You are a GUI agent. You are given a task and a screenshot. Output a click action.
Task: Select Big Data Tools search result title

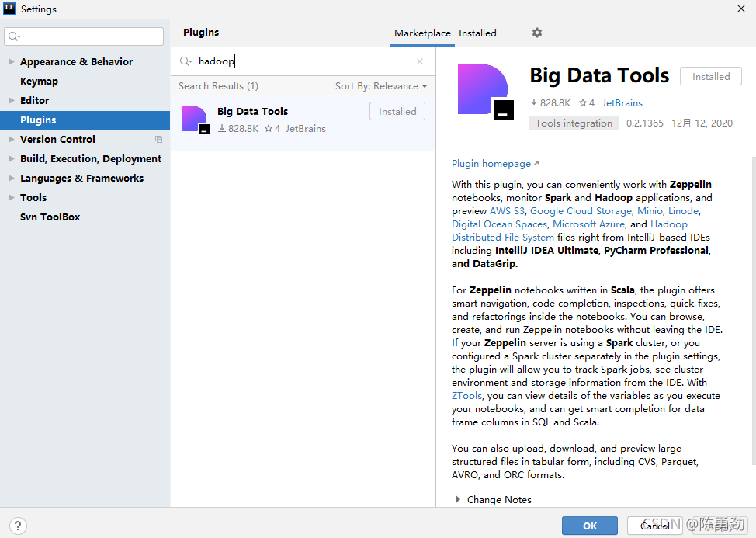(252, 111)
